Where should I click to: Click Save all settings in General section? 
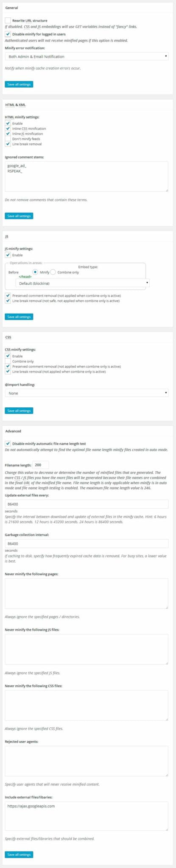[x=19, y=84]
